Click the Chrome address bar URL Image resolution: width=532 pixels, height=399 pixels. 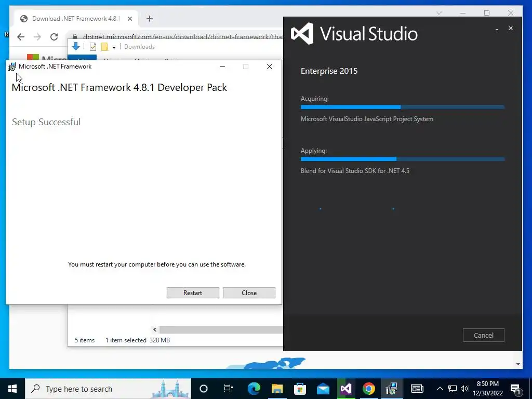point(182,37)
